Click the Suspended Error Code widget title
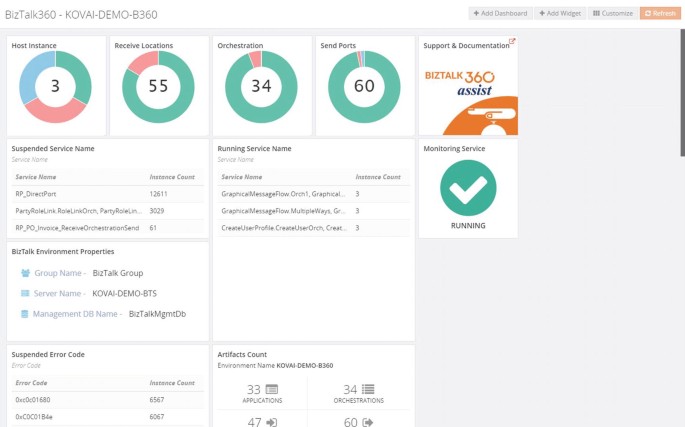 (x=48, y=354)
